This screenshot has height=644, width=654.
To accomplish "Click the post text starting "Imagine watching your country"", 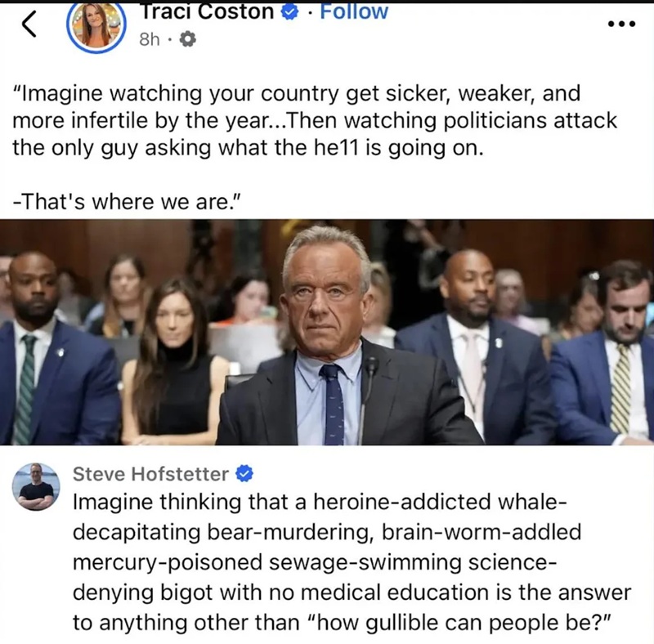I will tap(315, 120).
